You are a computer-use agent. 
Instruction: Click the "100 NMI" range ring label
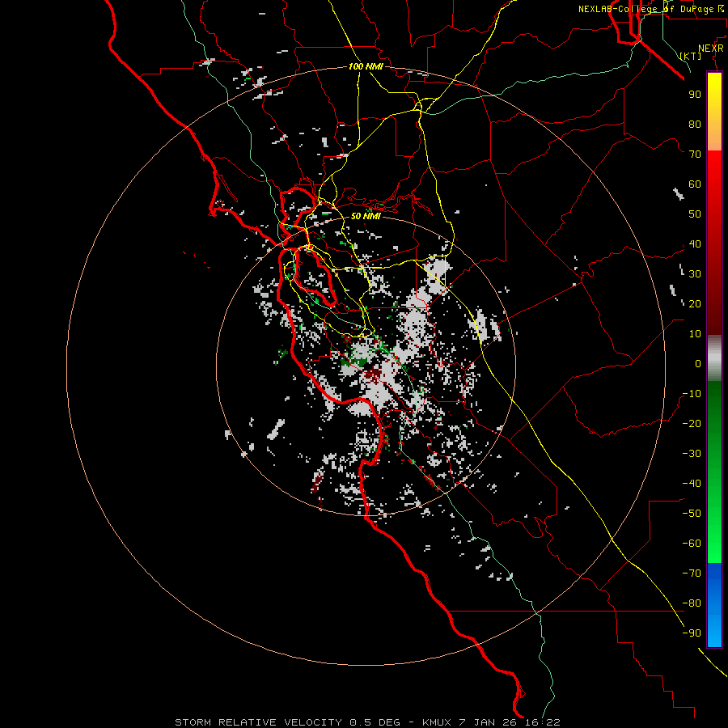(x=366, y=66)
